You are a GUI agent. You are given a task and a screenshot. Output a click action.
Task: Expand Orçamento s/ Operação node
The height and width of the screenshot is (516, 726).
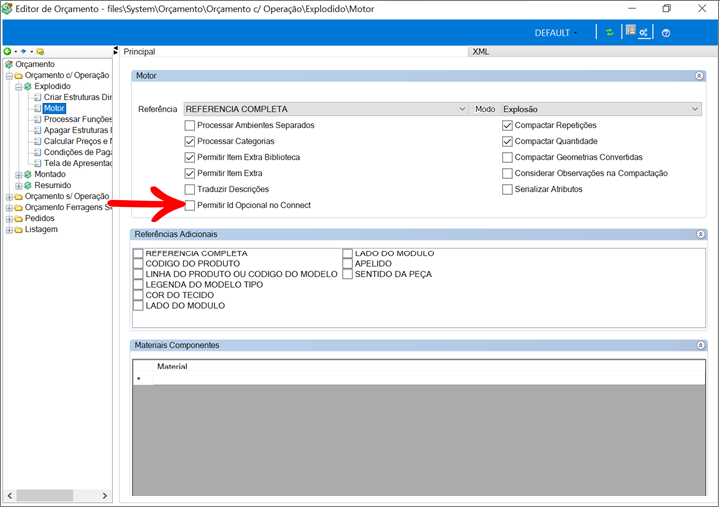[9, 198]
